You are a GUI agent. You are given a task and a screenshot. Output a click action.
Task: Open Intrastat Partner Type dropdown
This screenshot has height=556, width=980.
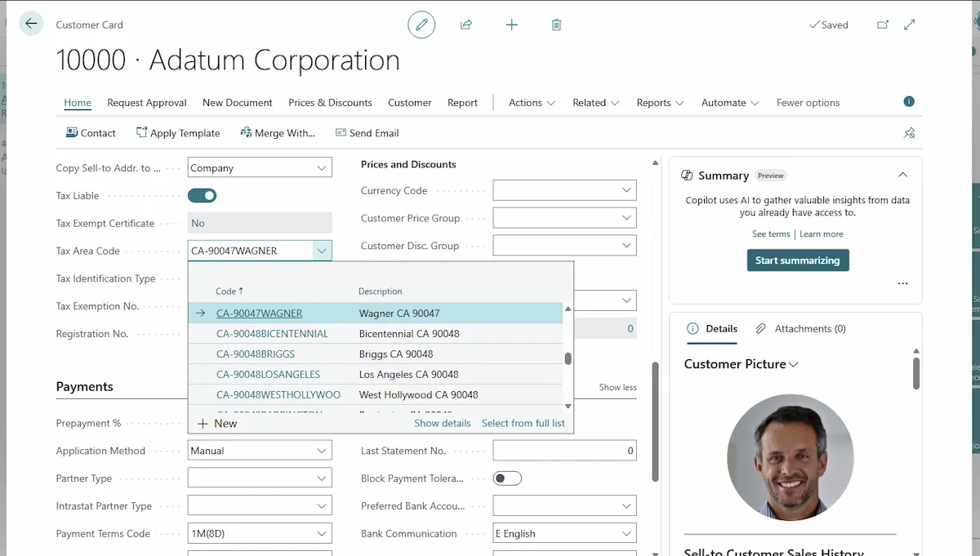[322, 505]
